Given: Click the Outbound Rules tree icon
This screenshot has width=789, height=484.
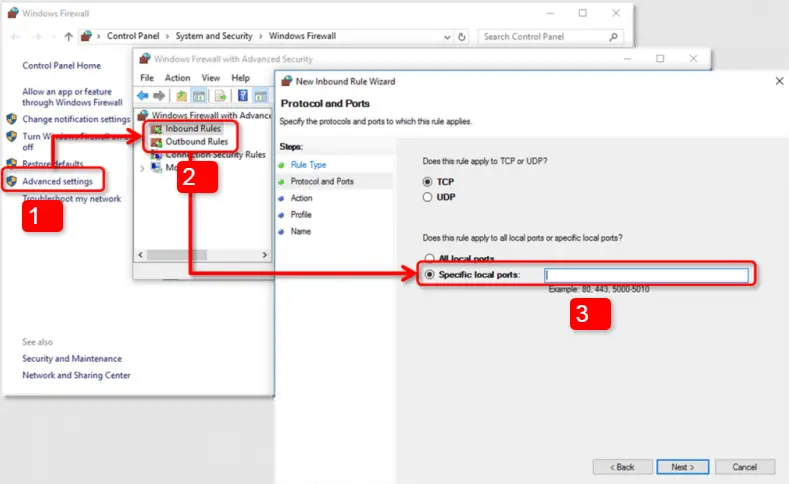Looking at the screenshot, I should (156, 142).
